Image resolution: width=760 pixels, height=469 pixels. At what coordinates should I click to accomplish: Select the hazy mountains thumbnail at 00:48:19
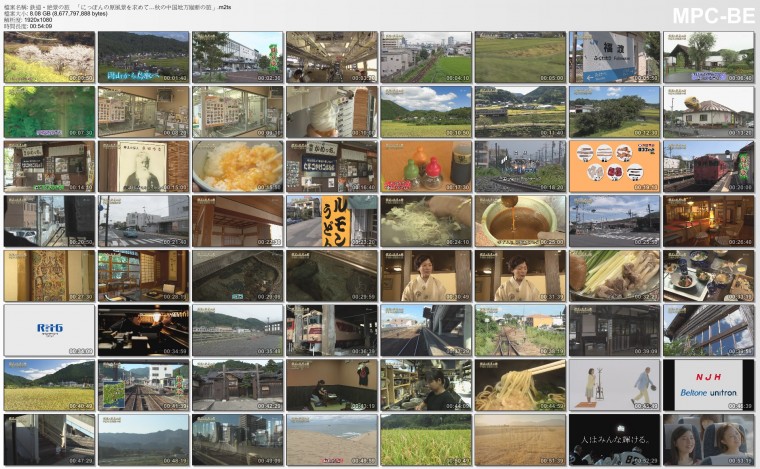point(143,440)
